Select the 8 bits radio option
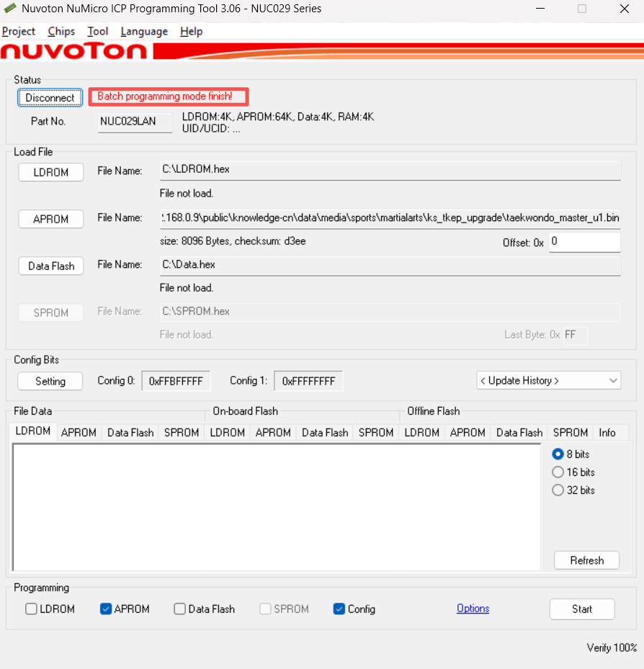 [x=558, y=454]
